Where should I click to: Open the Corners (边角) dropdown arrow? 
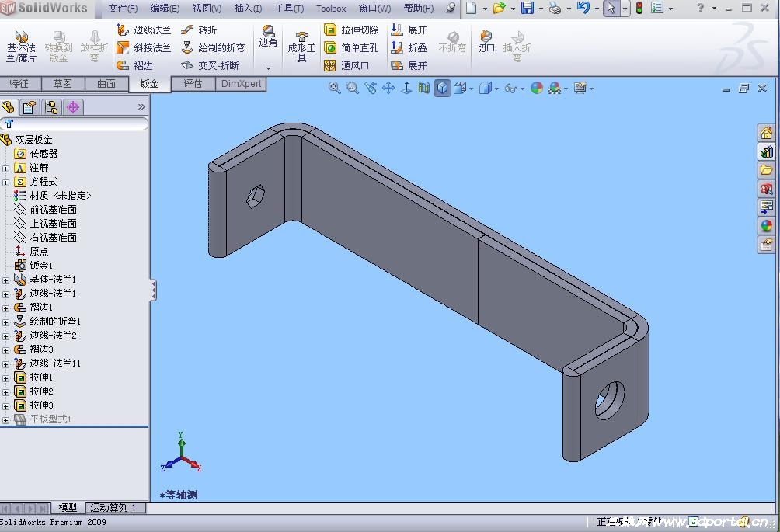tap(268, 68)
